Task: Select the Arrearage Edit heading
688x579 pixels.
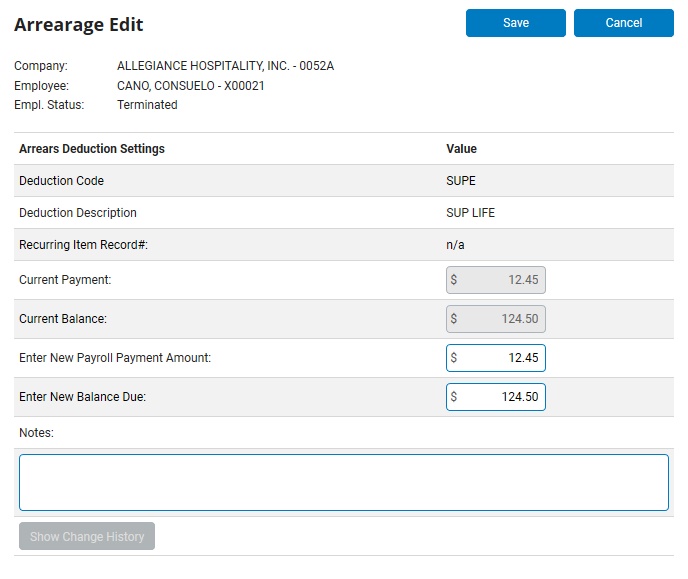Action: pos(79,25)
